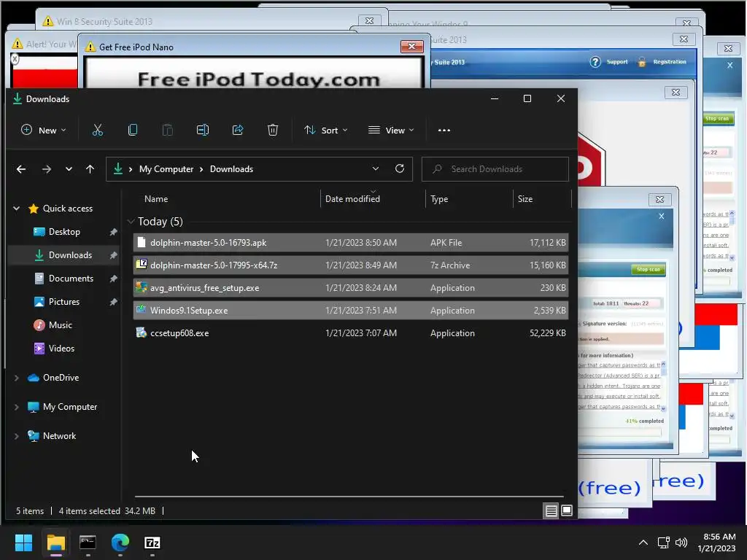
Task: Switch to details view layout icon
Action: coord(551,510)
